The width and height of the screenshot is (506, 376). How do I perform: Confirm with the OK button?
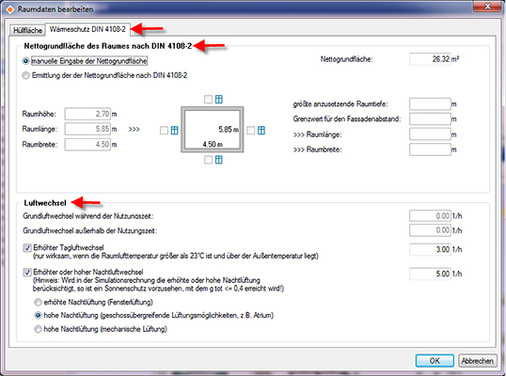[434, 361]
